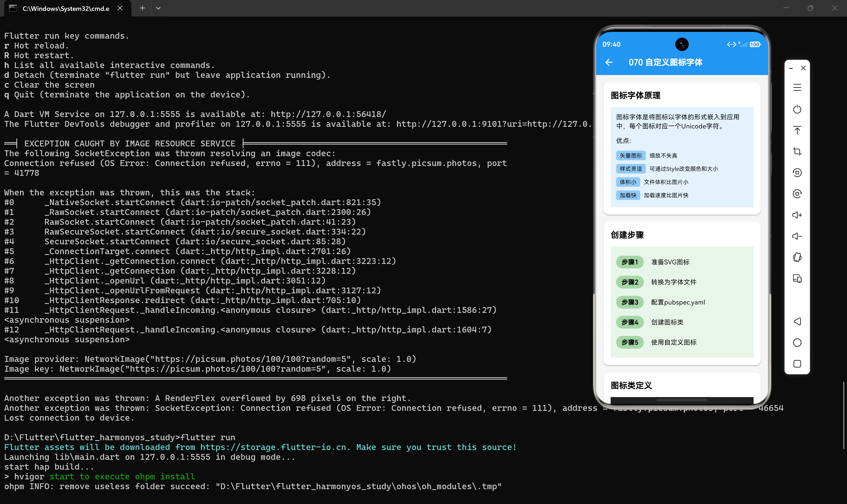Tap the 步骤3 step badge

630,302
